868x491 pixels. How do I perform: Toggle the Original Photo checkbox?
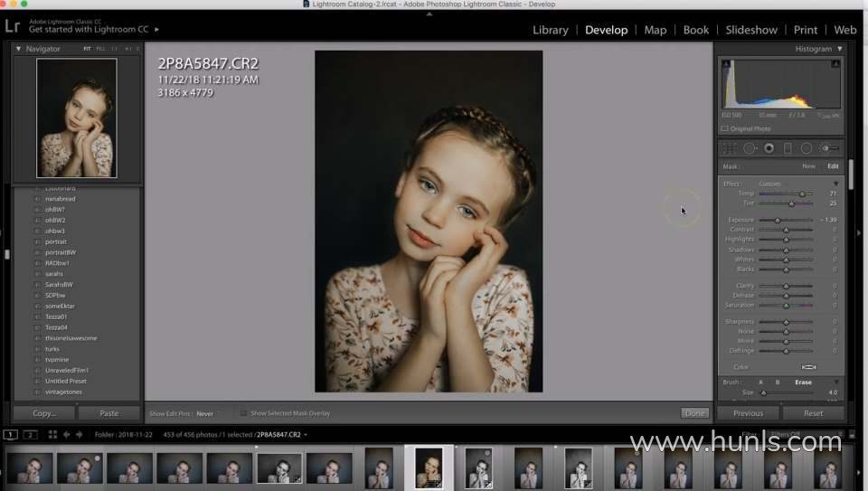(x=725, y=129)
